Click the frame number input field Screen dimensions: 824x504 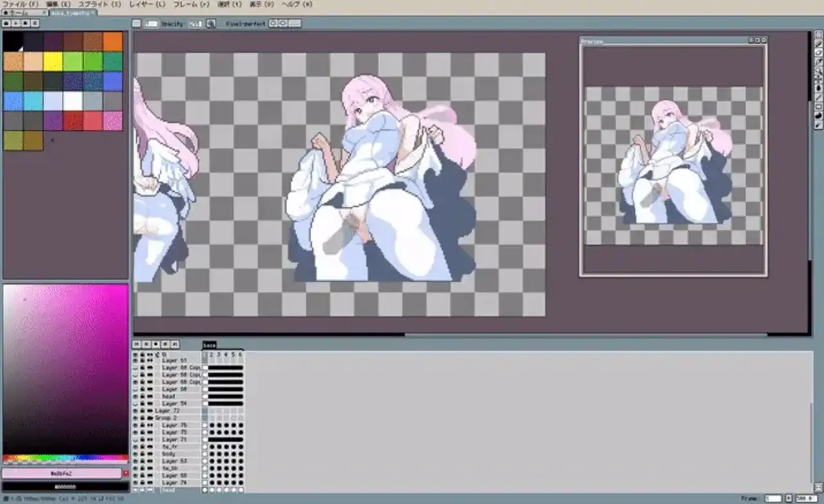coord(772,498)
